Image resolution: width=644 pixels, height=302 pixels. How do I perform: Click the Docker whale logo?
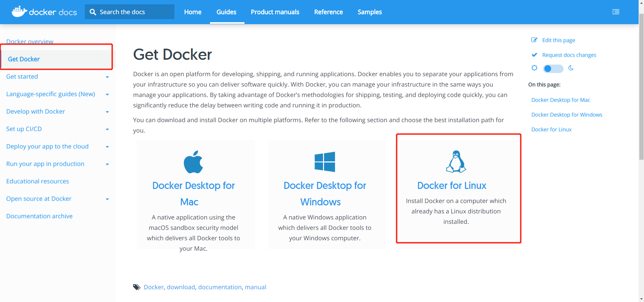(19, 12)
